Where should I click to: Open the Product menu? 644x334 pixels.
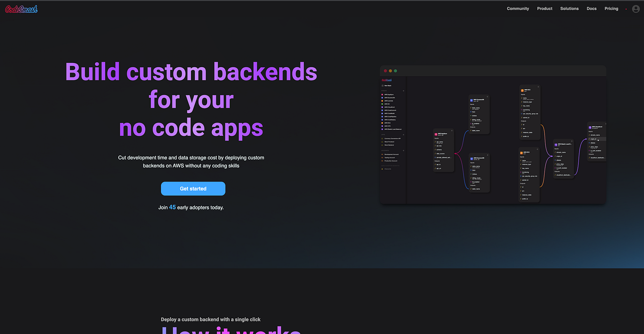(545, 9)
